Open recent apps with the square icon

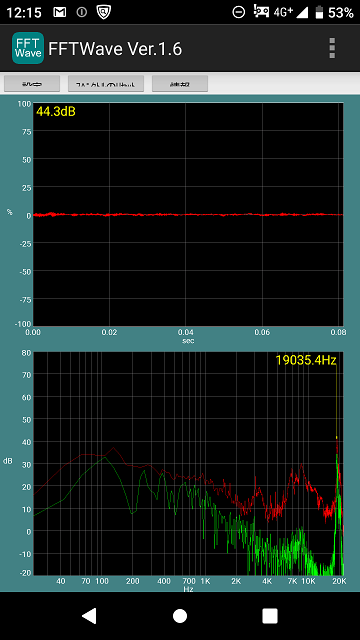click(270, 616)
